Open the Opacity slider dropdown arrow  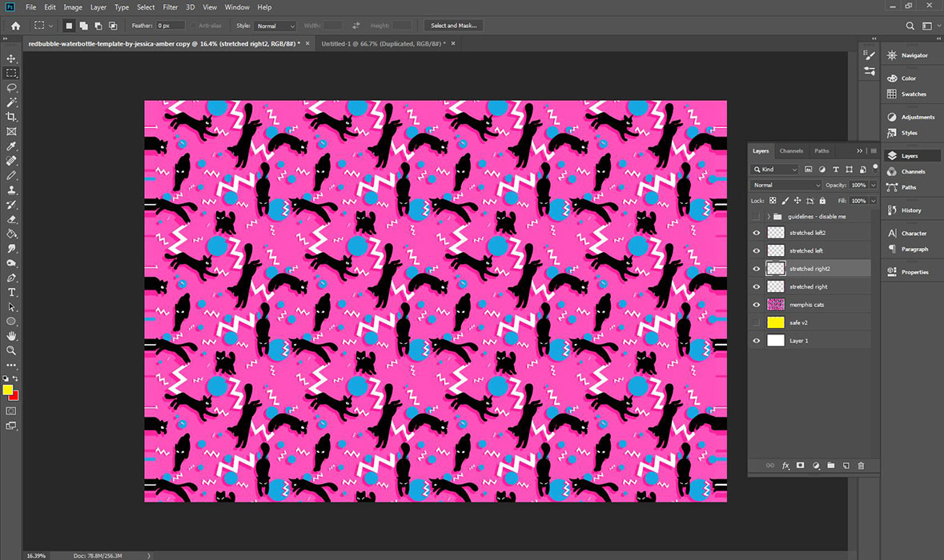coord(873,186)
